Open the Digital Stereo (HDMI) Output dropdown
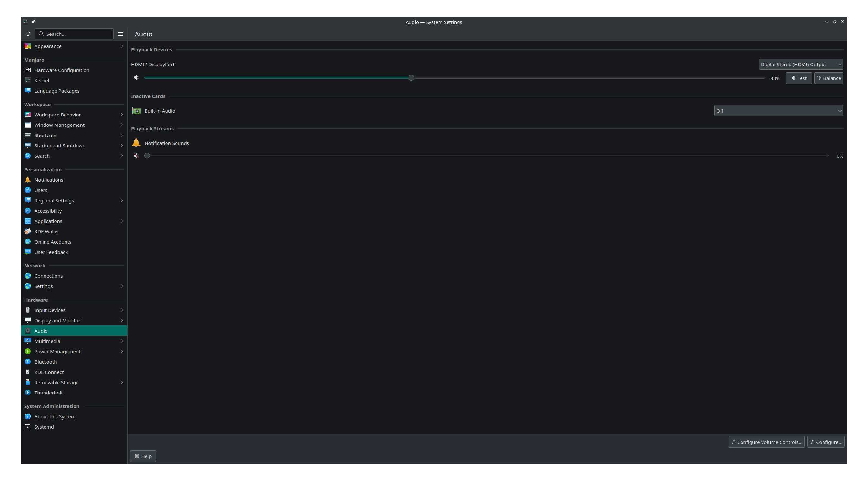The height and width of the screenshot is (489, 868). pos(801,64)
